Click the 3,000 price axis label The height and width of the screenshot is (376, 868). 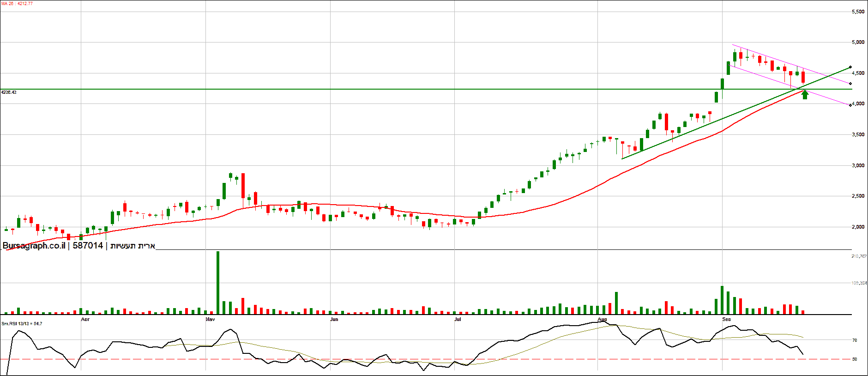[858, 166]
